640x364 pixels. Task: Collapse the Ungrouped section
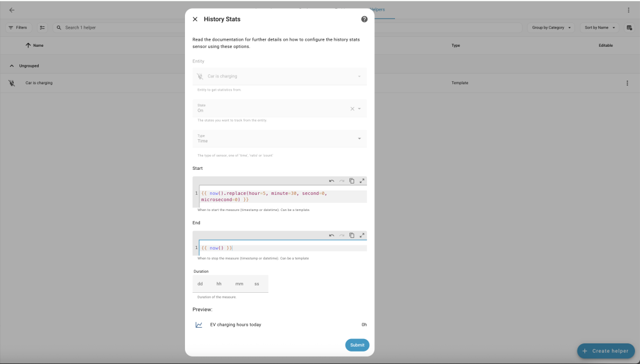[12, 66]
